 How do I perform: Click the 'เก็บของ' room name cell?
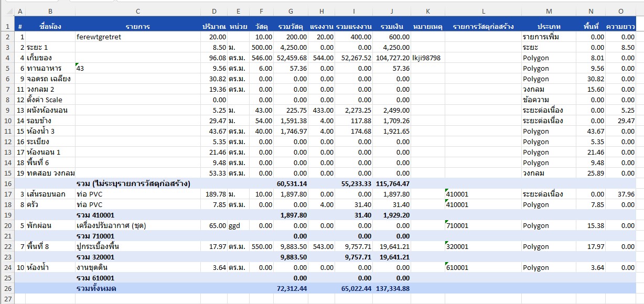coord(50,58)
